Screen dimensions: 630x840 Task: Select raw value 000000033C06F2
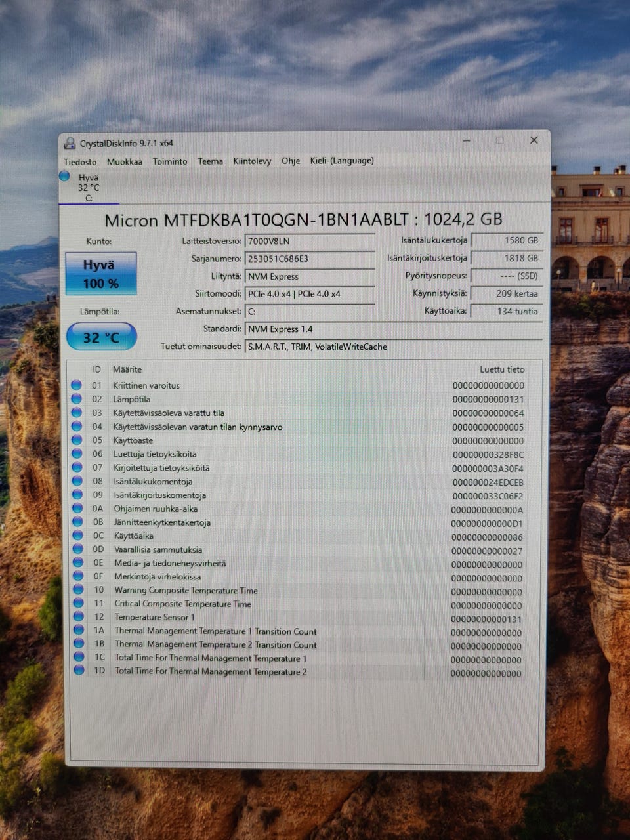pyautogui.click(x=488, y=496)
